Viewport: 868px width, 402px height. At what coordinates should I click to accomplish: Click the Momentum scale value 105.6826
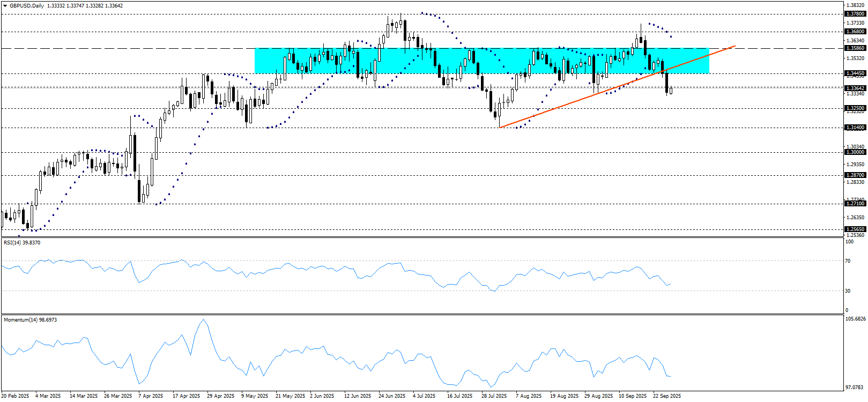coord(855,319)
